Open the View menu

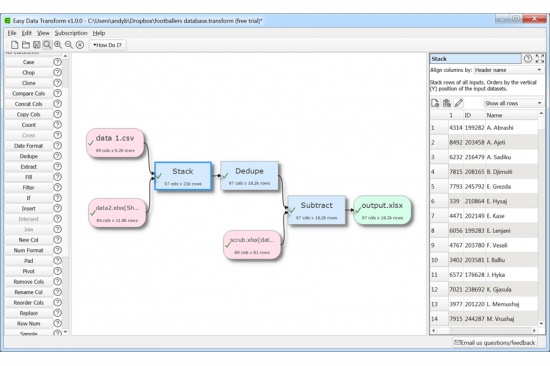tap(43, 33)
